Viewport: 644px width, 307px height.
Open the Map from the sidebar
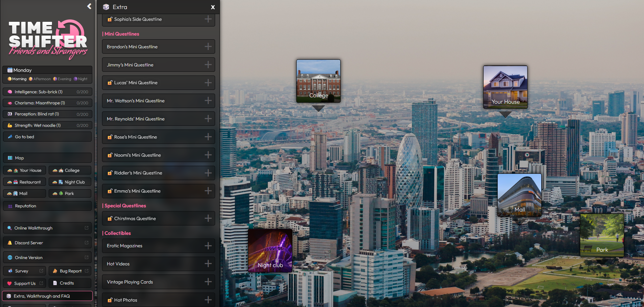pos(47,158)
